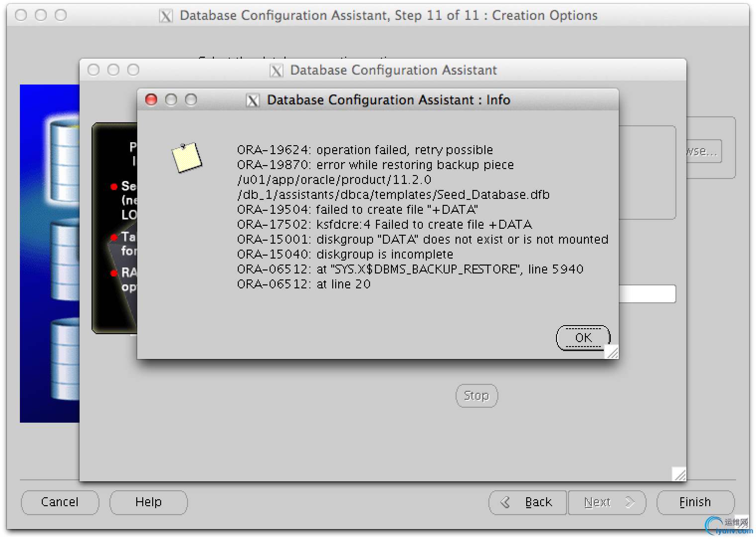The width and height of the screenshot is (756, 539).
Task: Click the text field behind the Info dialog
Action: click(x=647, y=294)
